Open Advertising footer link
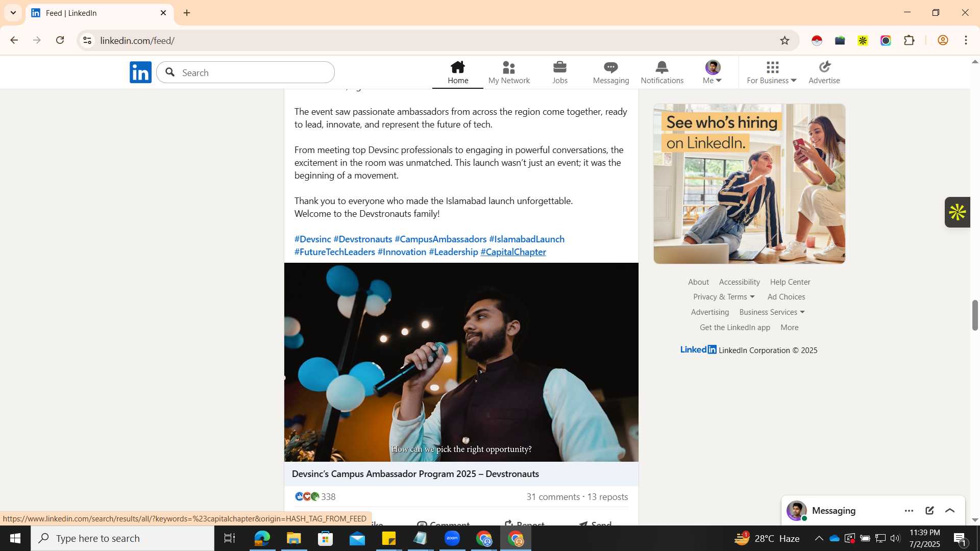The image size is (980, 551). (x=709, y=312)
